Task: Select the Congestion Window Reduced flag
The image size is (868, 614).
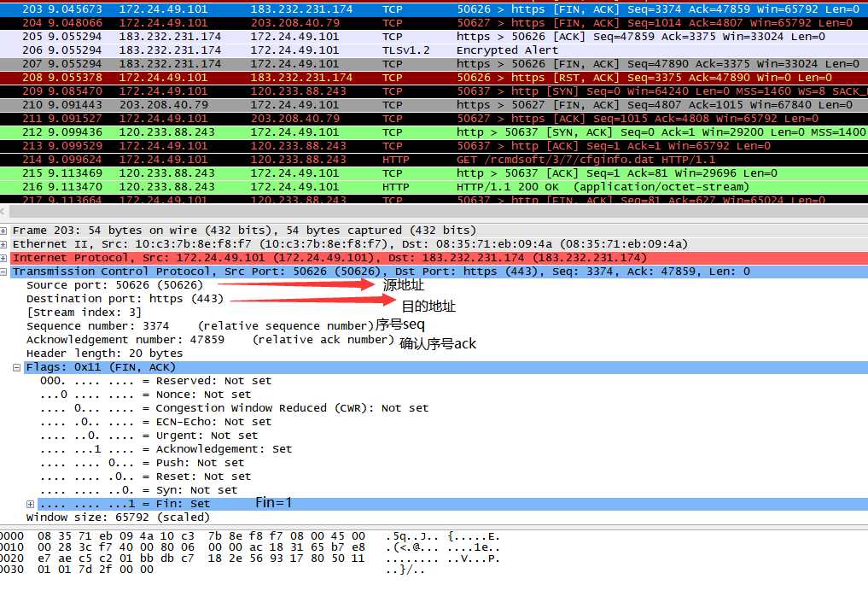Action: (234, 408)
